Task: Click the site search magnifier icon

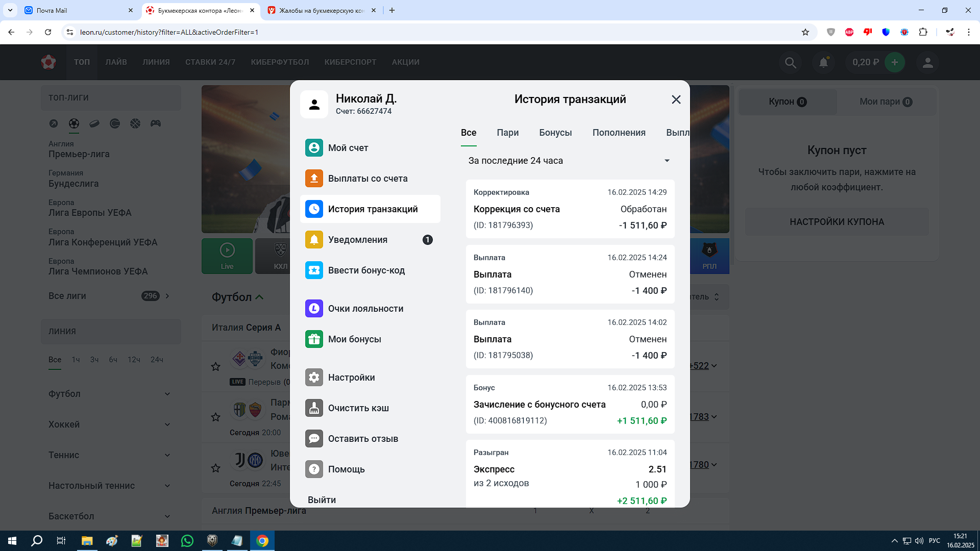Action: [790, 62]
